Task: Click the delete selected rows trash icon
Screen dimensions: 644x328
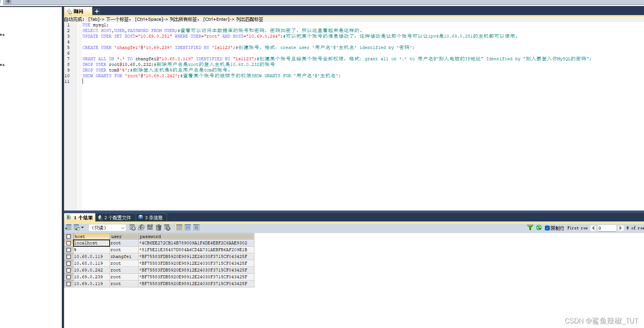Action: click(159, 227)
